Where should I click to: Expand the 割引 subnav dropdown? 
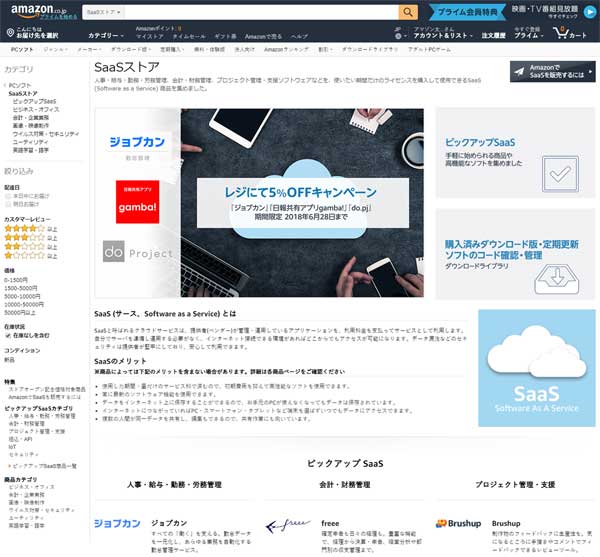pos(325,49)
